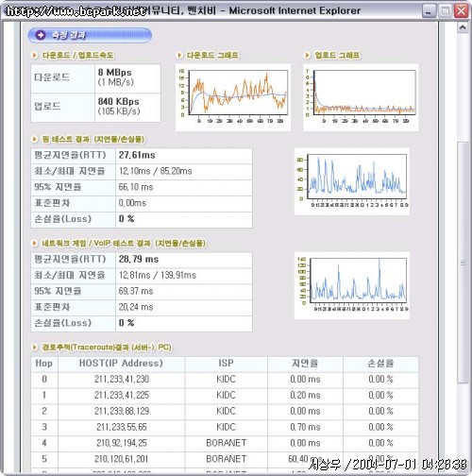Click the scroll-up arrow of the scrollbar
Viewport: 472px width, 476px height.
(x=463, y=27)
